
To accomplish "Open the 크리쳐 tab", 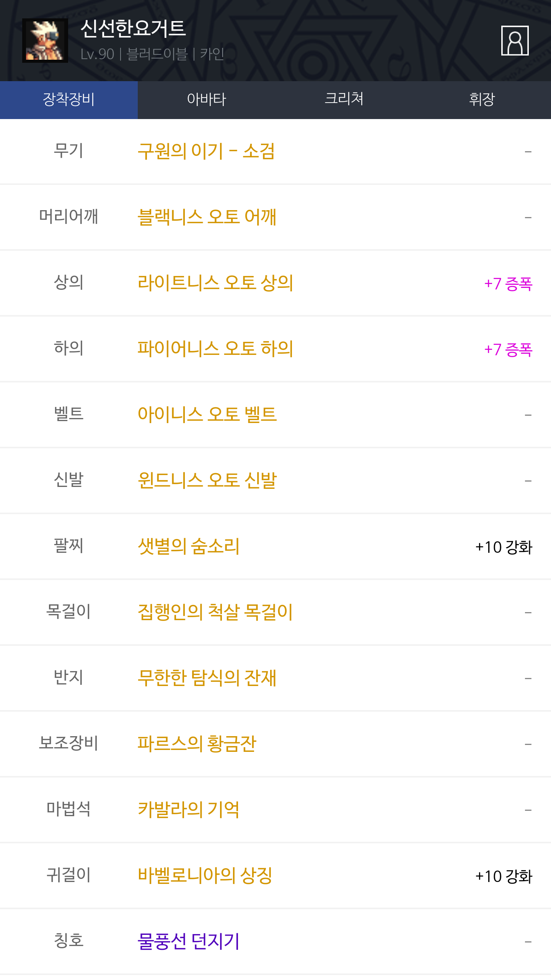I will pos(344,100).
